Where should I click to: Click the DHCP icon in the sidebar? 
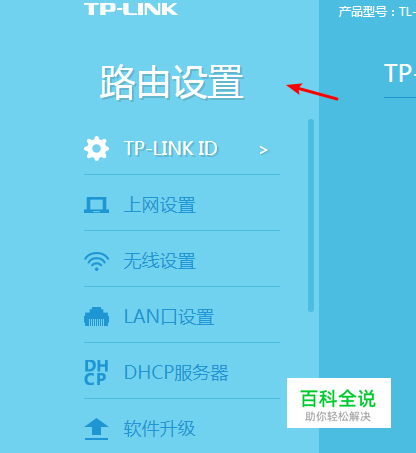point(96,373)
